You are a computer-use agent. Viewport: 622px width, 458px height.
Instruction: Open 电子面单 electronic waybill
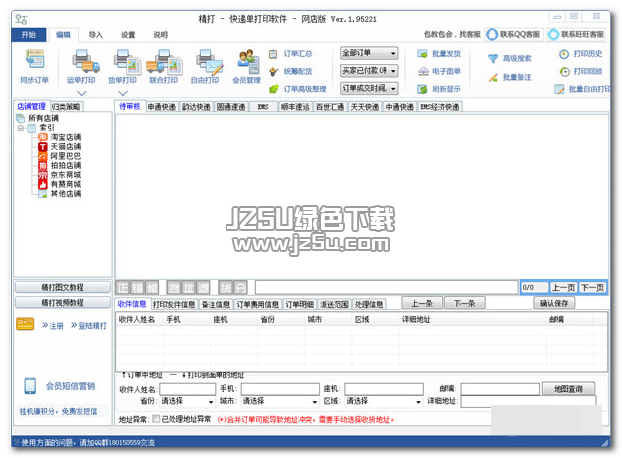tap(439, 71)
